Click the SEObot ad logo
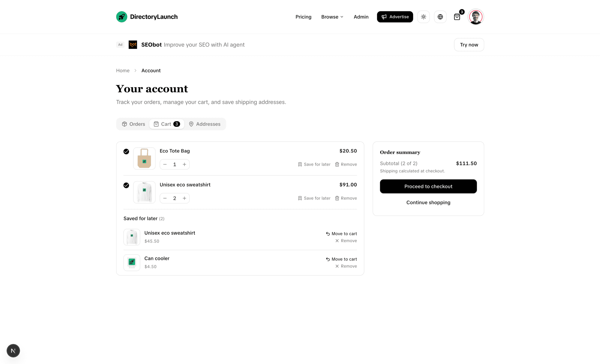This screenshot has width=600, height=364. coord(133,45)
